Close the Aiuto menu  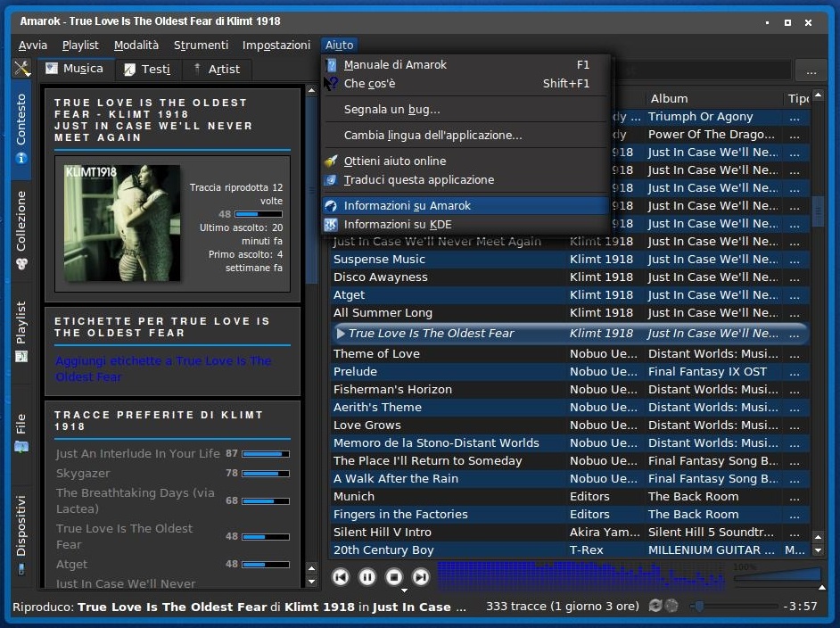[x=339, y=45]
